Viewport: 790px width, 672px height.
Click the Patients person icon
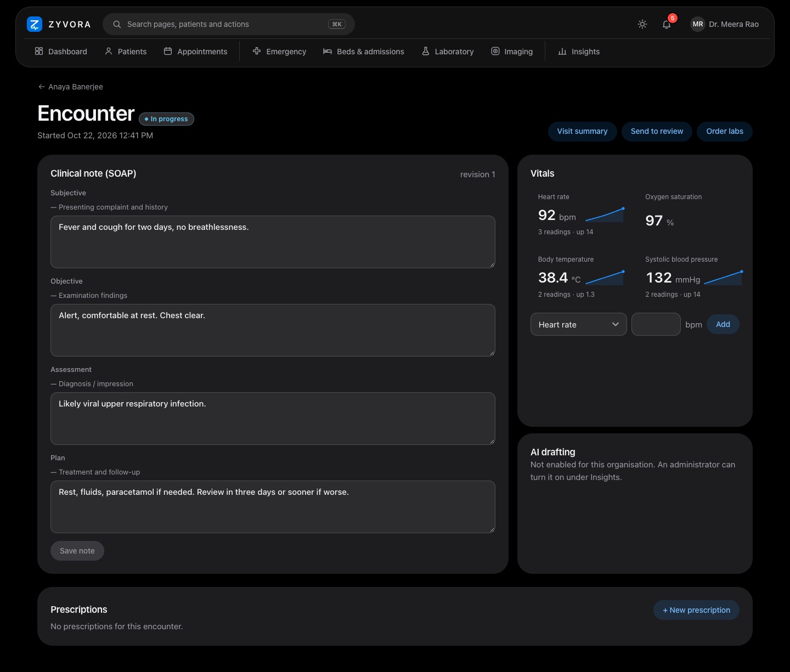click(x=109, y=51)
